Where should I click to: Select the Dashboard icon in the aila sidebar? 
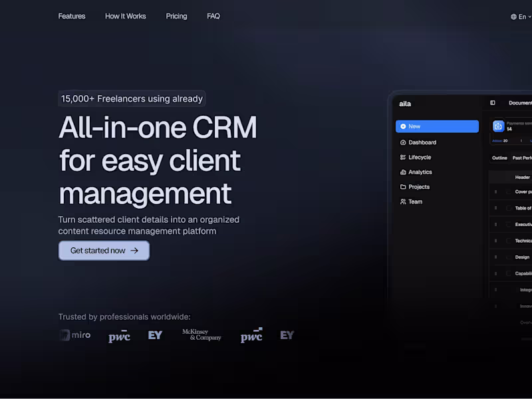point(402,142)
